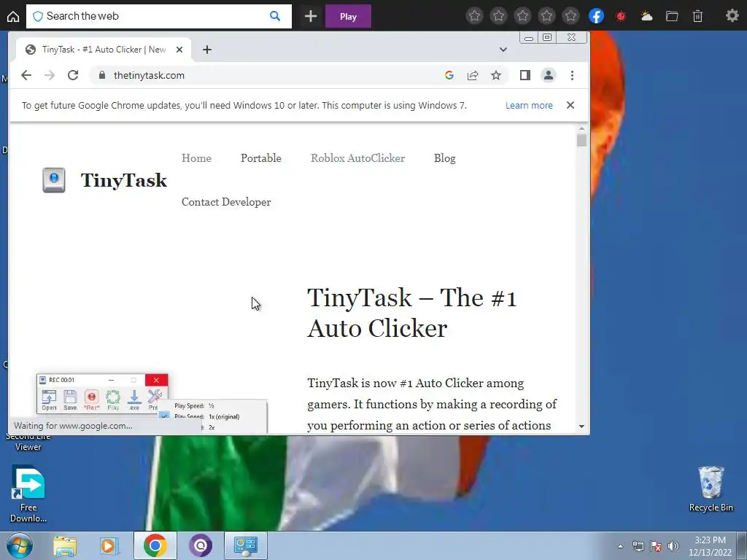747x560 pixels.
Task: Click the red ladybug icon
Action: point(620,17)
